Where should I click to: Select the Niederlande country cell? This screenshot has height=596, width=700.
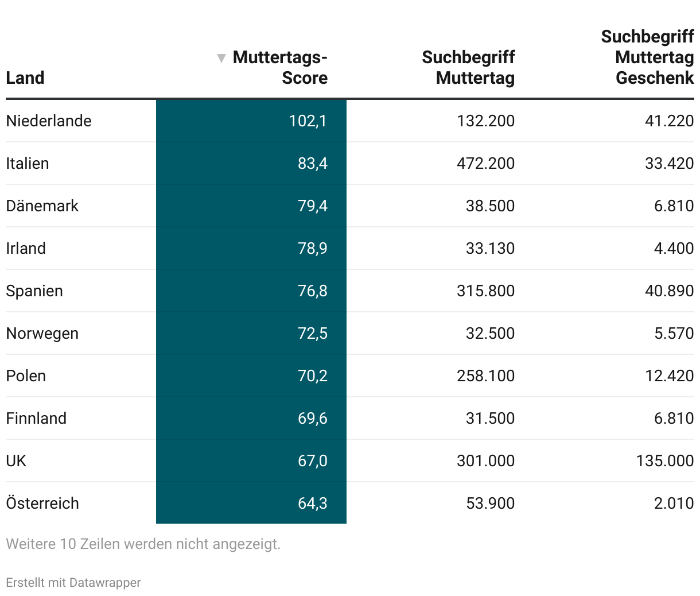point(49,121)
